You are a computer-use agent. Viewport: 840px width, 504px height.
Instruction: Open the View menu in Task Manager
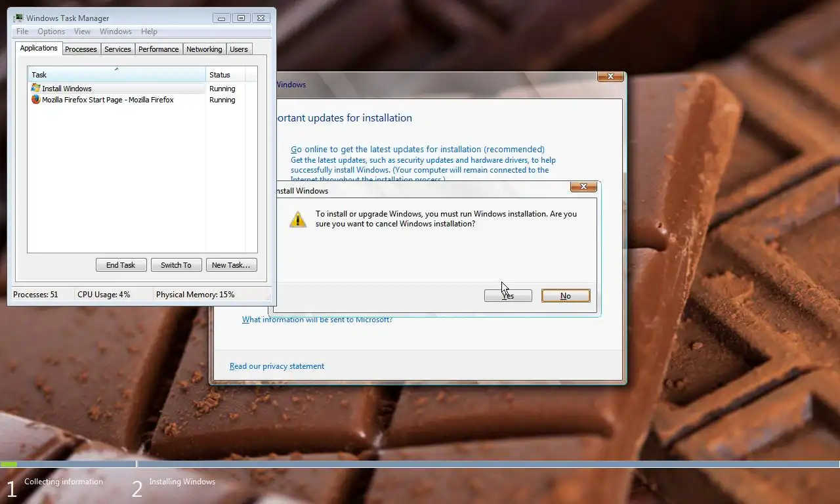[x=82, y=31]
